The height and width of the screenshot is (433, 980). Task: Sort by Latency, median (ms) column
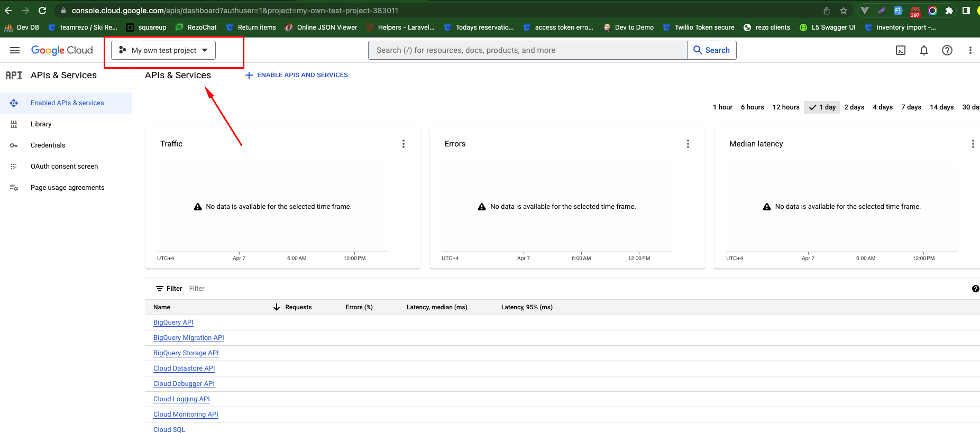pos(437,307)
